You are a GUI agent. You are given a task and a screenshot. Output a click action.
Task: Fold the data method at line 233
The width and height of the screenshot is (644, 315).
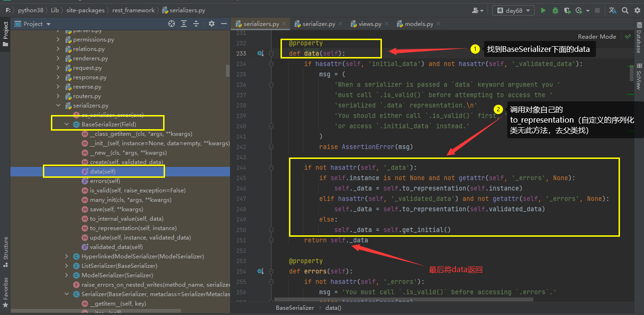[x=271, y=53]
